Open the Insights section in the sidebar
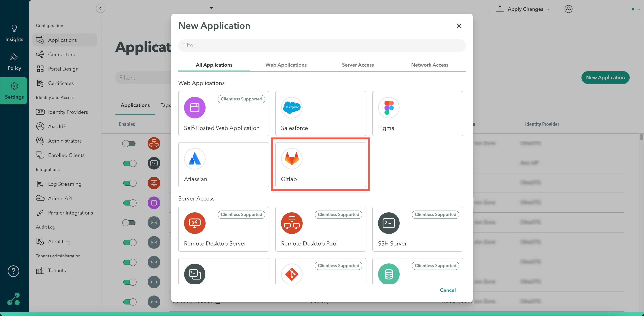Screen dimensions: 644x316 14,33
